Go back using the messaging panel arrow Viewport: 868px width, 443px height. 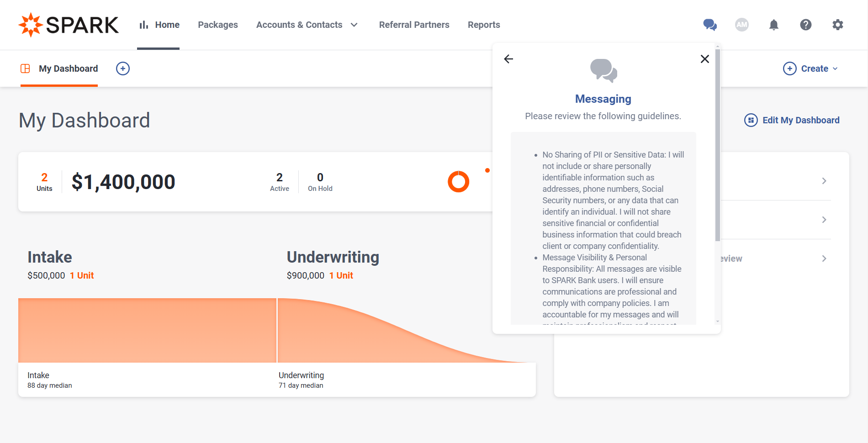[x=508, y=59]
